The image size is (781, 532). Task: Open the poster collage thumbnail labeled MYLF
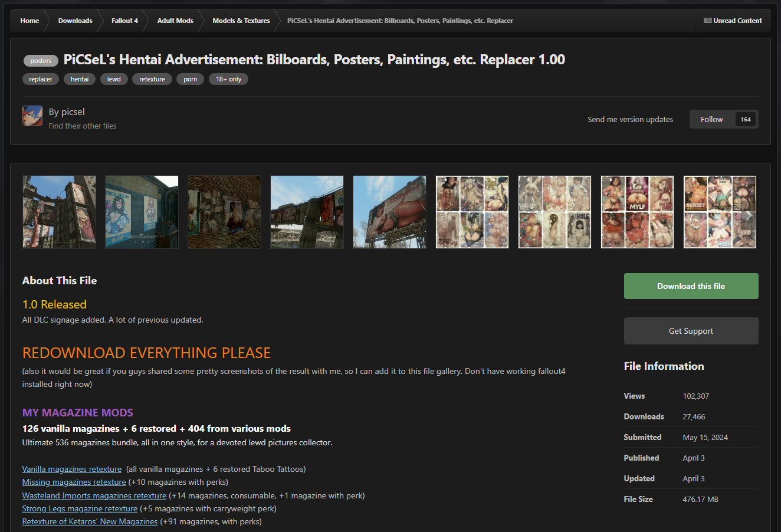click(637, 212)
